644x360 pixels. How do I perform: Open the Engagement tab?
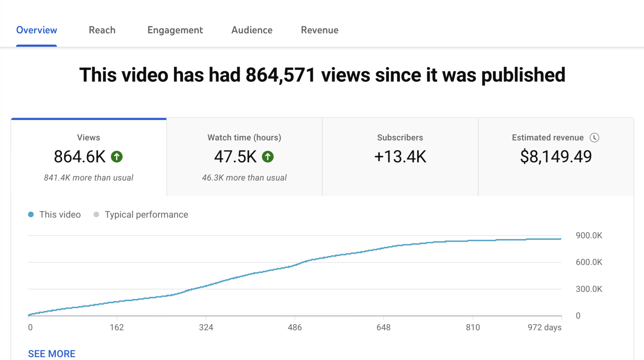pyautogui.click(x=175, y=30)
